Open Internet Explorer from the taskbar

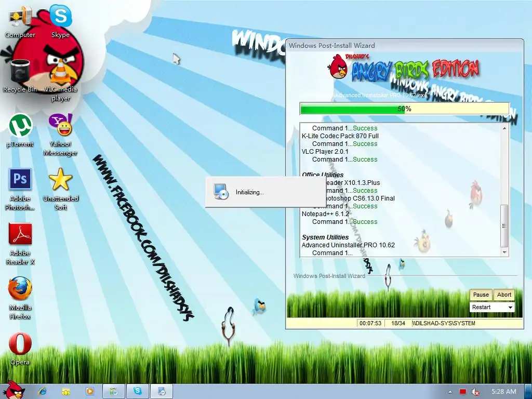pyautogui.click(x=43, y=391)
